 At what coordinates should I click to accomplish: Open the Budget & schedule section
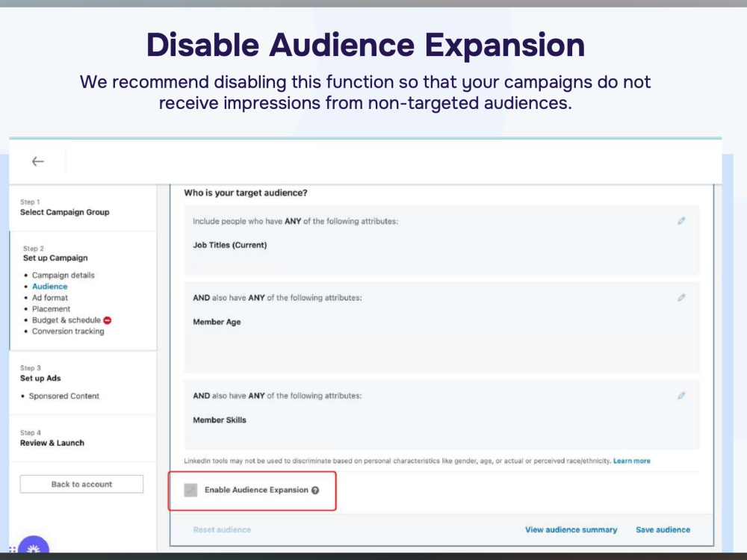point(66,320)
